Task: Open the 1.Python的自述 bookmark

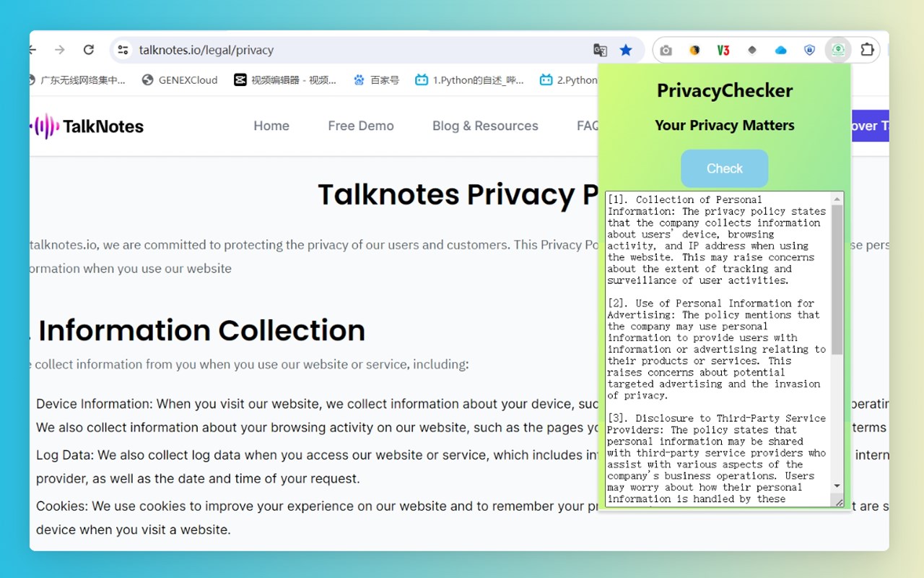Action: [469, 80]
